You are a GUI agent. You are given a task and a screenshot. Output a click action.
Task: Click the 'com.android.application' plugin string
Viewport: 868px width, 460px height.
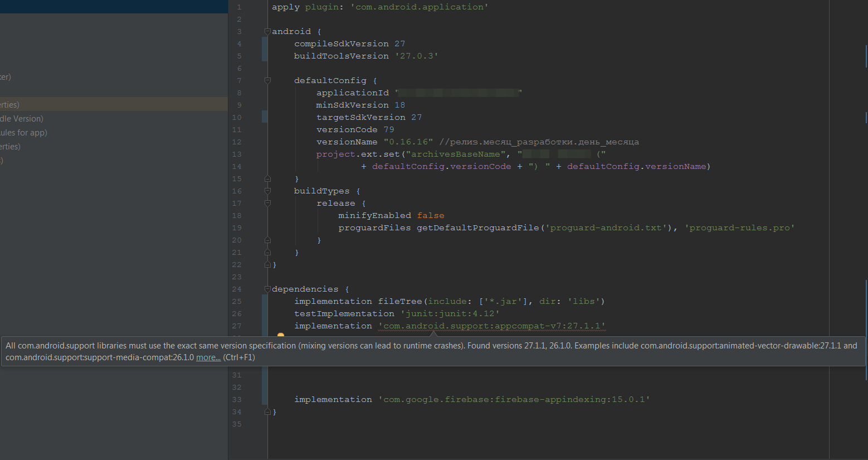point(420,7)
